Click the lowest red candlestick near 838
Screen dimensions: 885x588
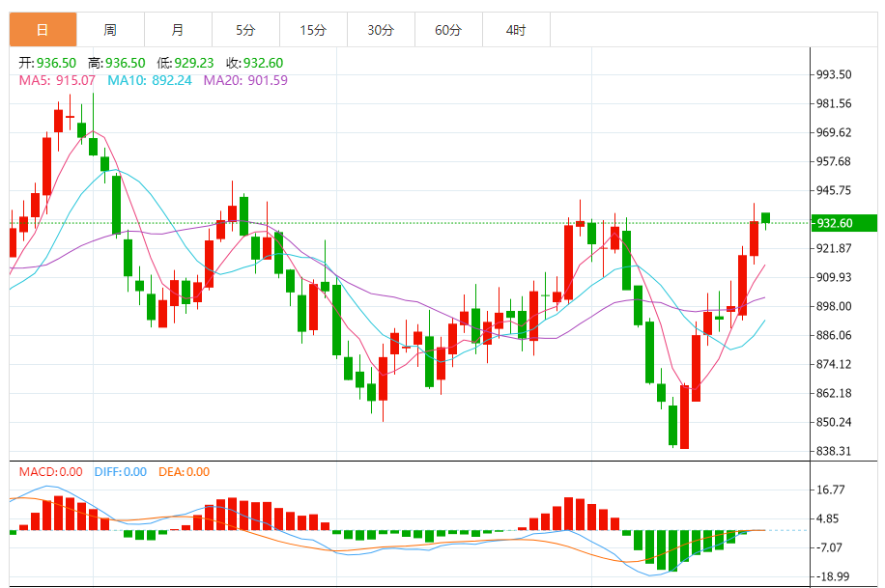point(685,416)
